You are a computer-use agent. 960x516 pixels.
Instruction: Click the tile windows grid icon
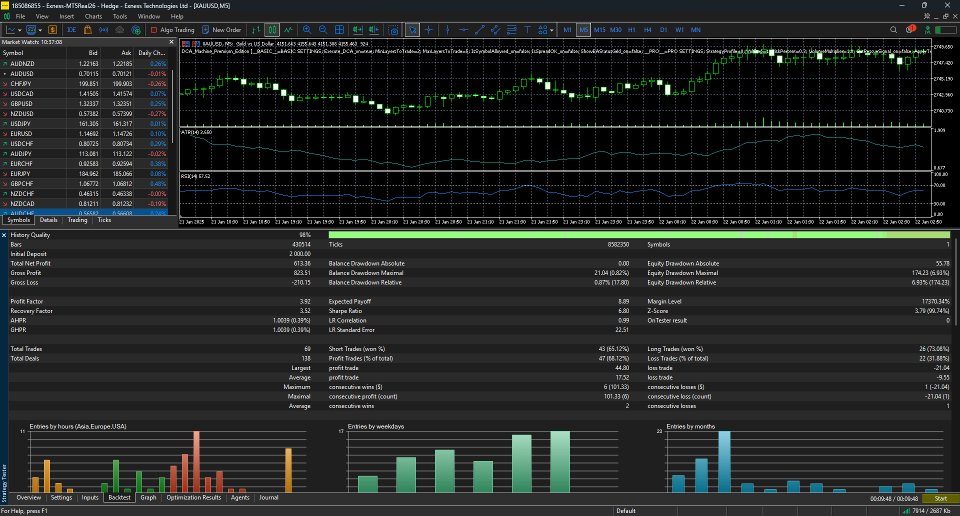click(x=339, y=29)
